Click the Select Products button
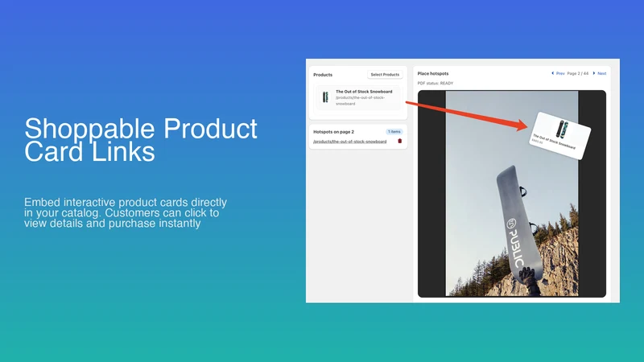 click(385, 74)
